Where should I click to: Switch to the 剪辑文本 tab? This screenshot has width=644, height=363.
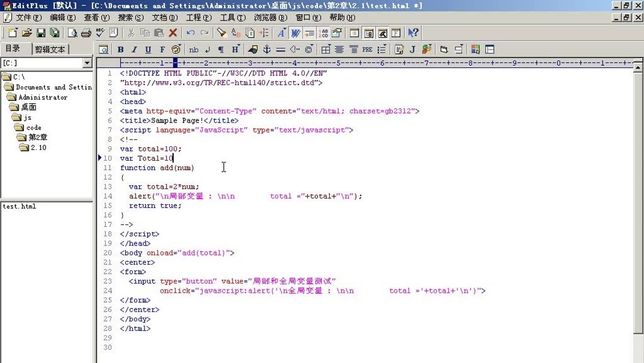pos(49,48)
